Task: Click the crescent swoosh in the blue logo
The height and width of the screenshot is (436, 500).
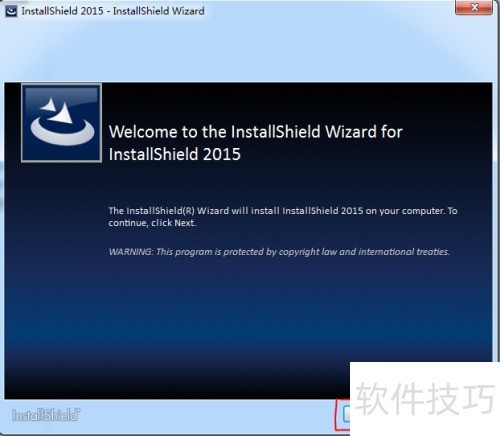Action: [62, 132]
